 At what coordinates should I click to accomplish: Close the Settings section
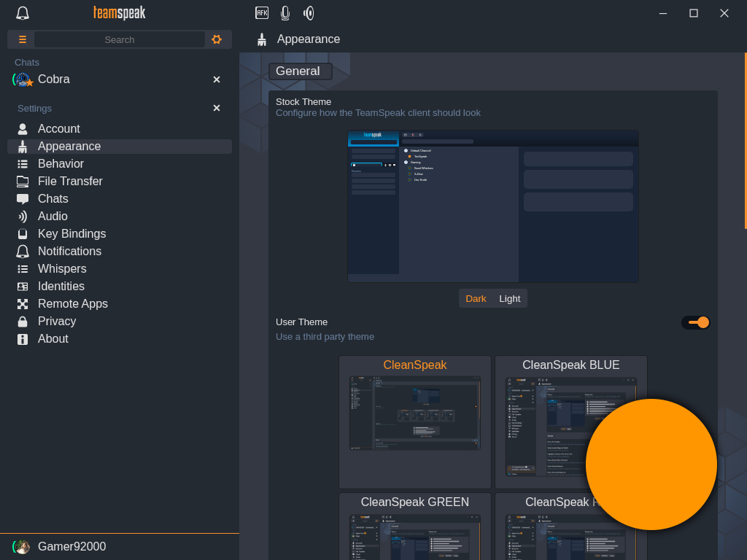(217, 108)
